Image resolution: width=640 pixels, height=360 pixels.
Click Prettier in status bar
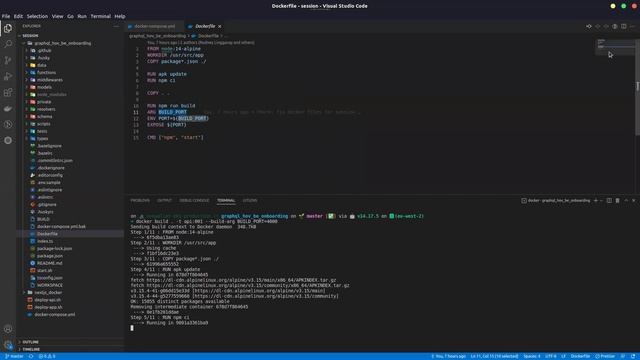(605, 356)
